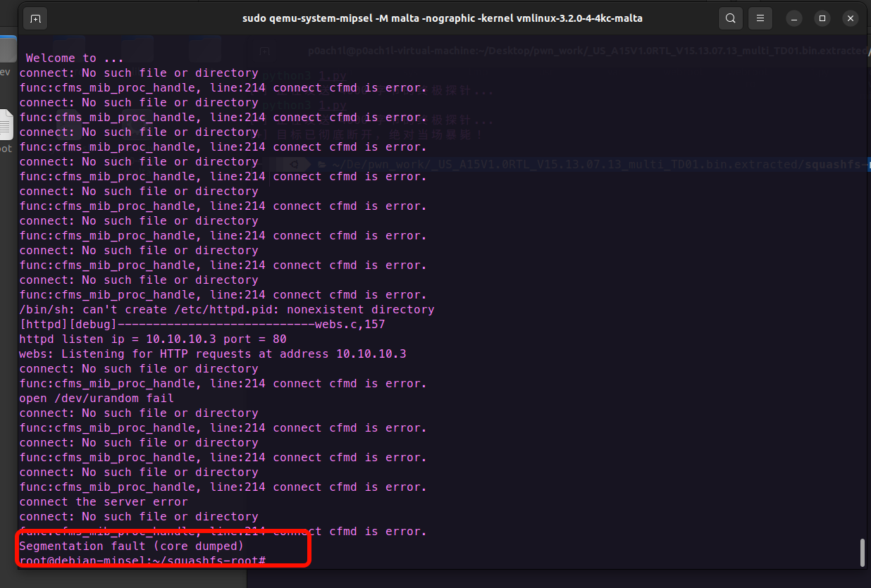The height and width of the screenshot is (588, 871).
Task: Click the root@debian-mipsel shell prompt line
Action: 142,561
